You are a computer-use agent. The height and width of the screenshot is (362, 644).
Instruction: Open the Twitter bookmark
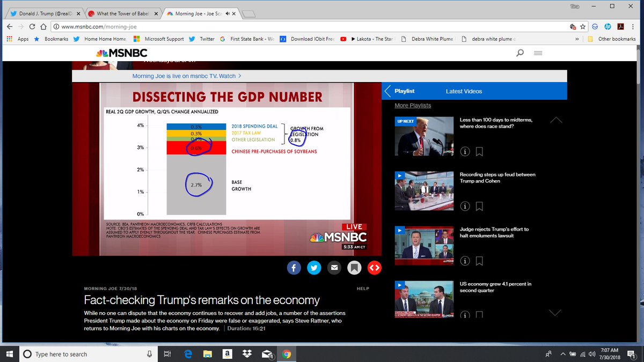tap(202, 39)
